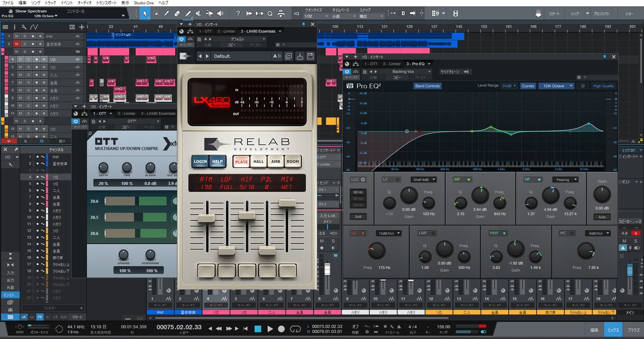
Task: Pin the Pro EQ plugin window
Action: 605,56
